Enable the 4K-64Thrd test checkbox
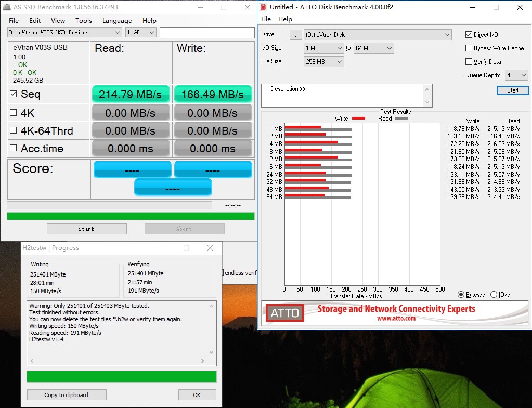This screenshot has width=532, height=408. (13, 130)
